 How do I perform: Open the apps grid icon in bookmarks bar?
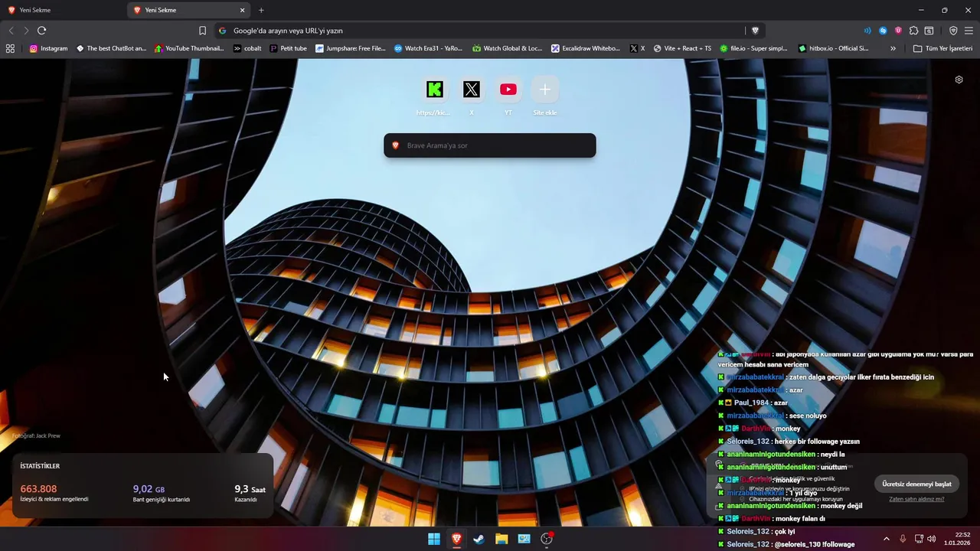tap(10, 48)
